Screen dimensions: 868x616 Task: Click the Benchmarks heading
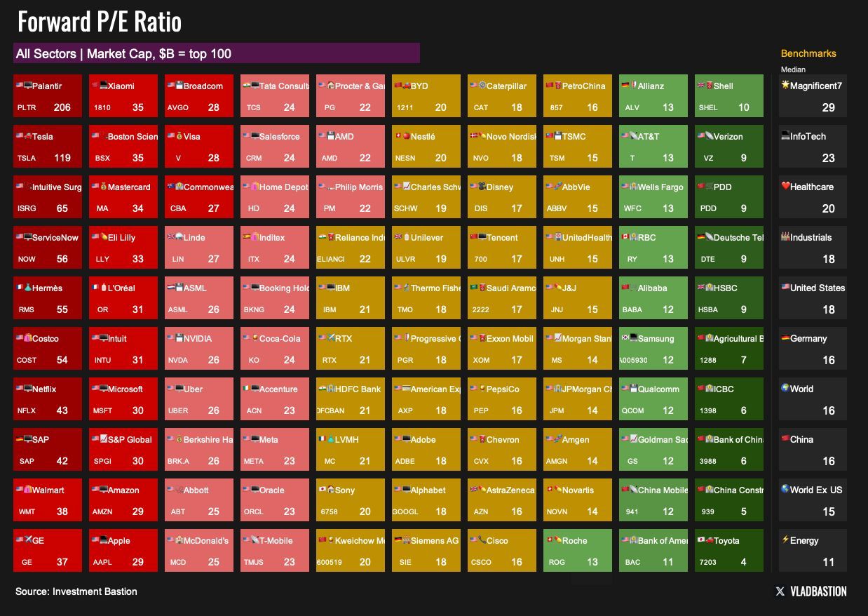808,53
